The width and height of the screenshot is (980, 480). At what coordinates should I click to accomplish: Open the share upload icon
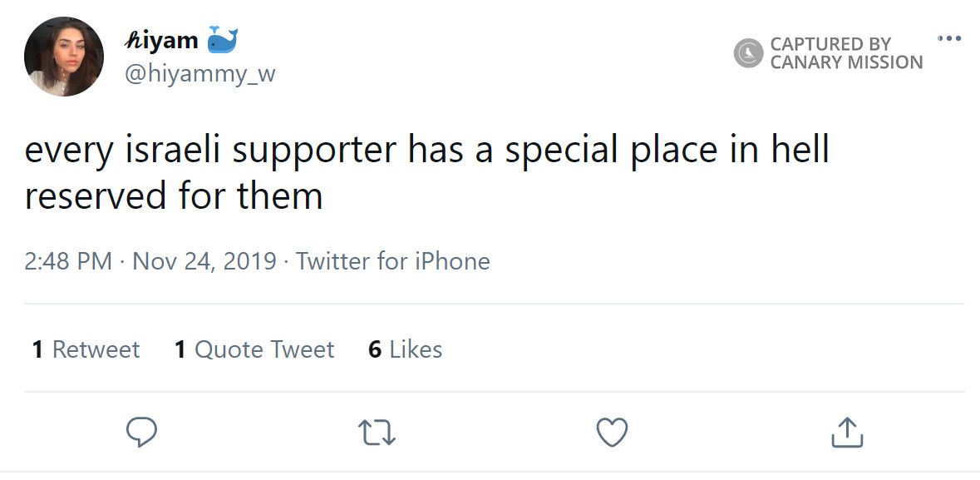click(848, 430)
